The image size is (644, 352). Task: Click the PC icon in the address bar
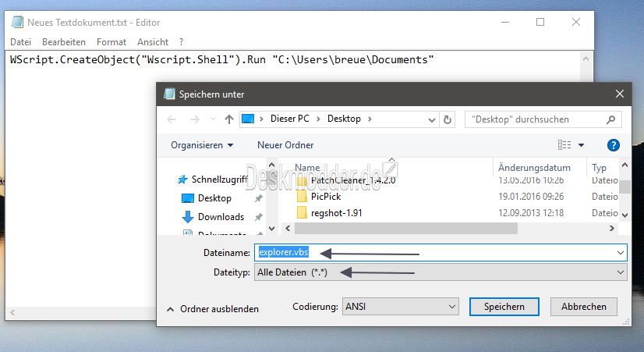pyautogui.click(x=248, y=119)
